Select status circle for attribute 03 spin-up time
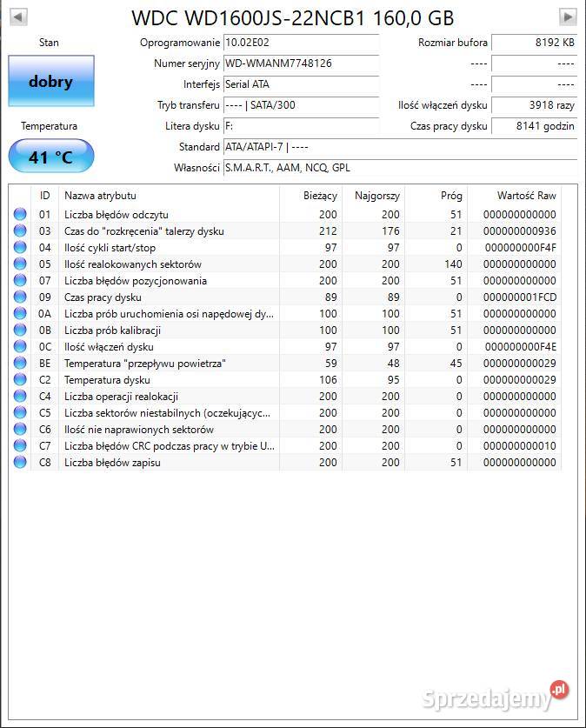The height and width of the screenshot is (728, 586). tap(20, 230)
